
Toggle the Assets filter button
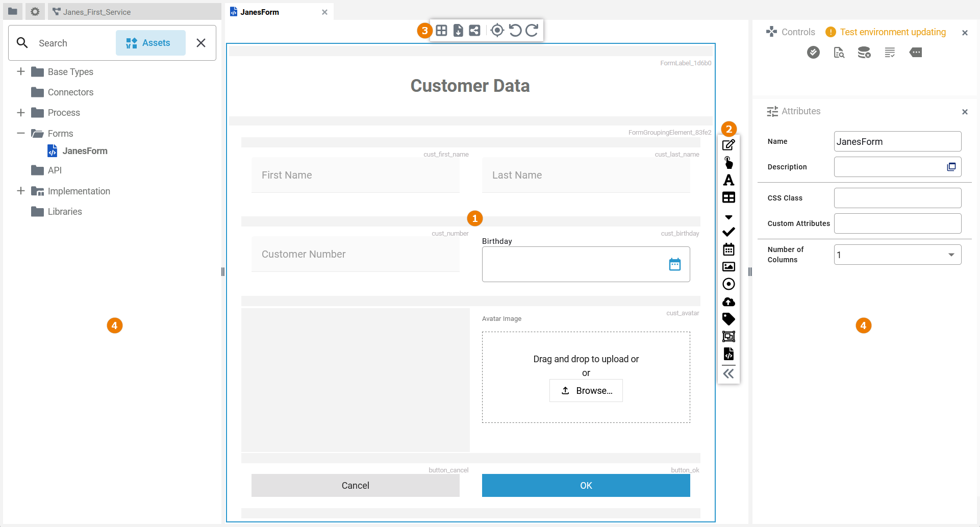(150, 43)
